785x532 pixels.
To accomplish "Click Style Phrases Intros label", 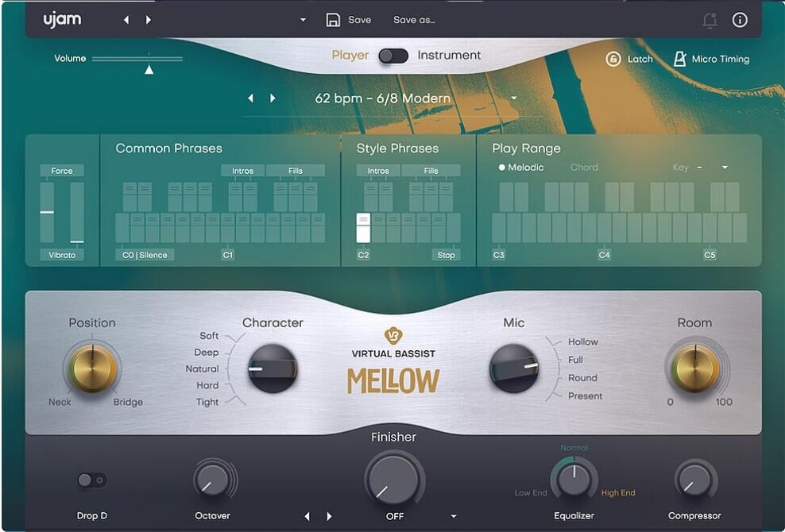I will pyautogui.click(x=378, y=171).
